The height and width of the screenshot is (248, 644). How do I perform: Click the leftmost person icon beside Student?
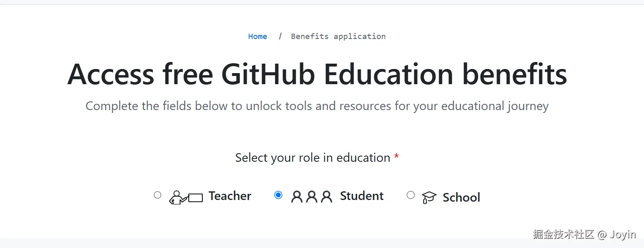pos(297,197)
